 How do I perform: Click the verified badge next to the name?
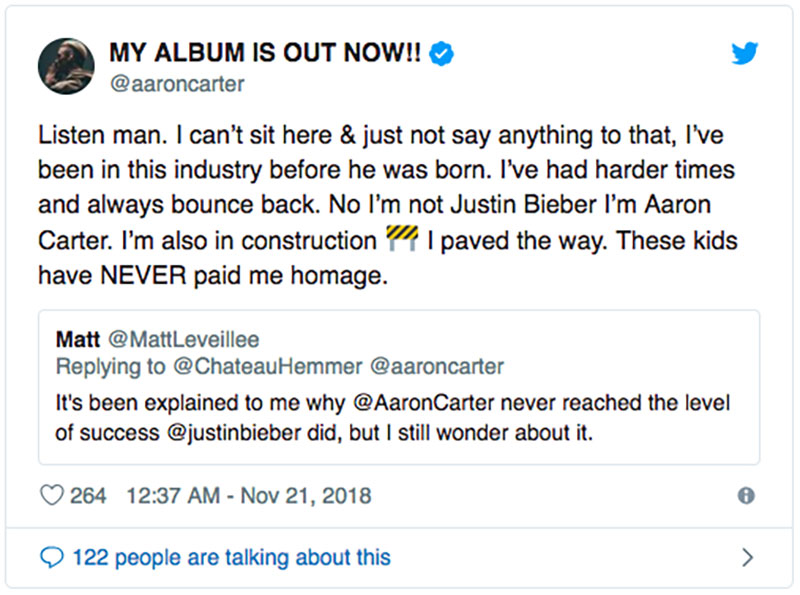coord(437,53)
